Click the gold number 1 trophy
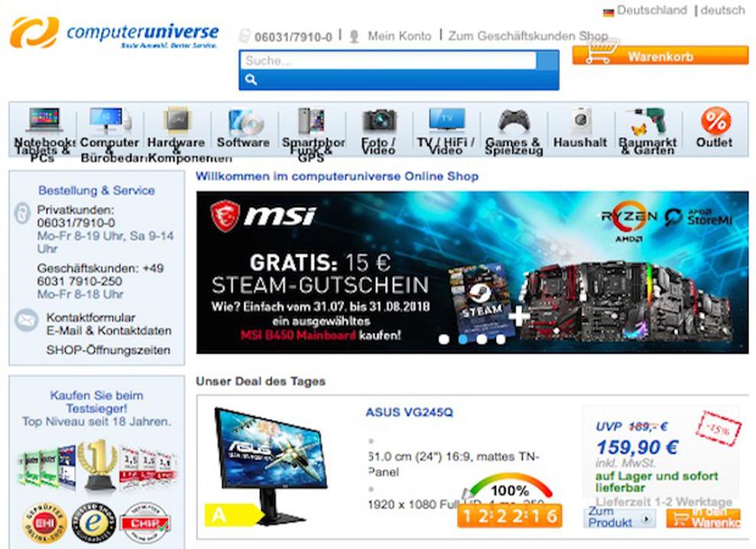Image resolution: width=756 pixels, height=549 pixels. (99, 465)
